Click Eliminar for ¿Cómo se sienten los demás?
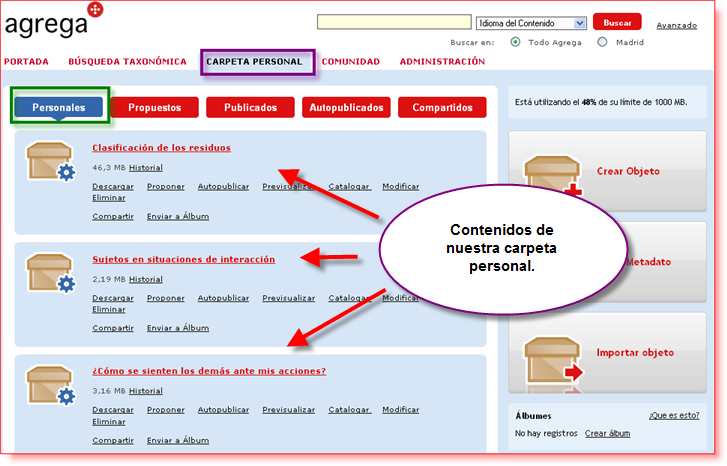The width and height of the screenshot is (727, 466). pyautogui.click(x=108, y=422)
